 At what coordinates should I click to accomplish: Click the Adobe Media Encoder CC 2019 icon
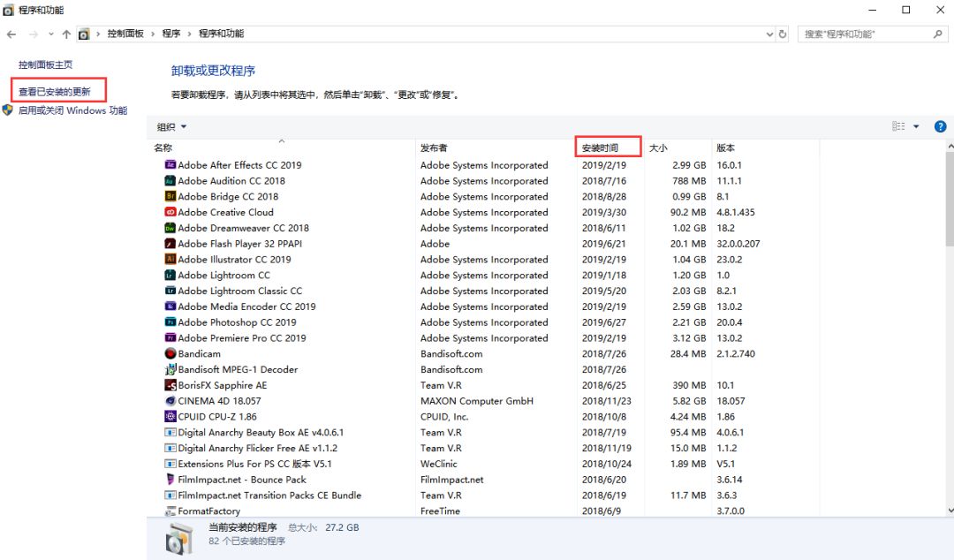coord(170,306)
